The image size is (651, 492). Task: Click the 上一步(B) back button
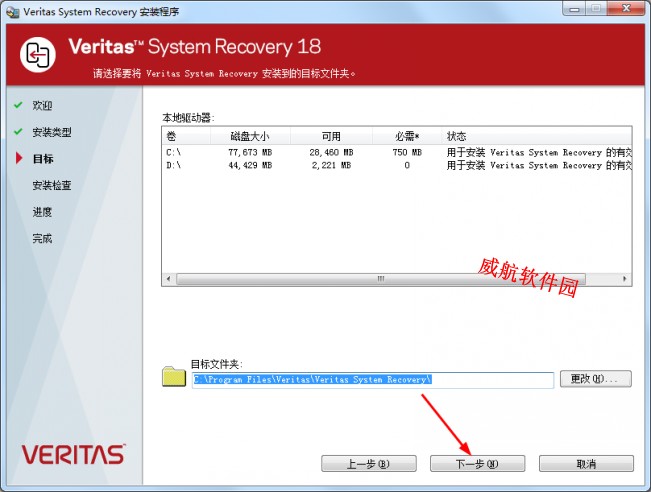tap(369, 463)
